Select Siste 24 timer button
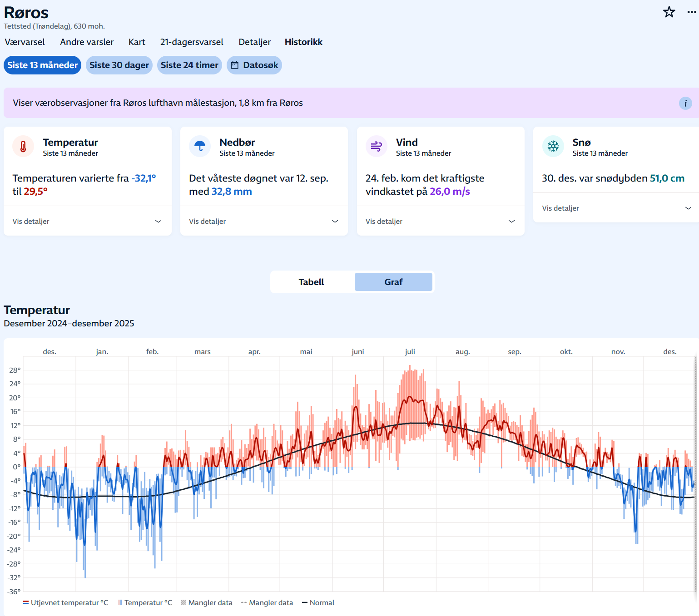 pos(189,65)
